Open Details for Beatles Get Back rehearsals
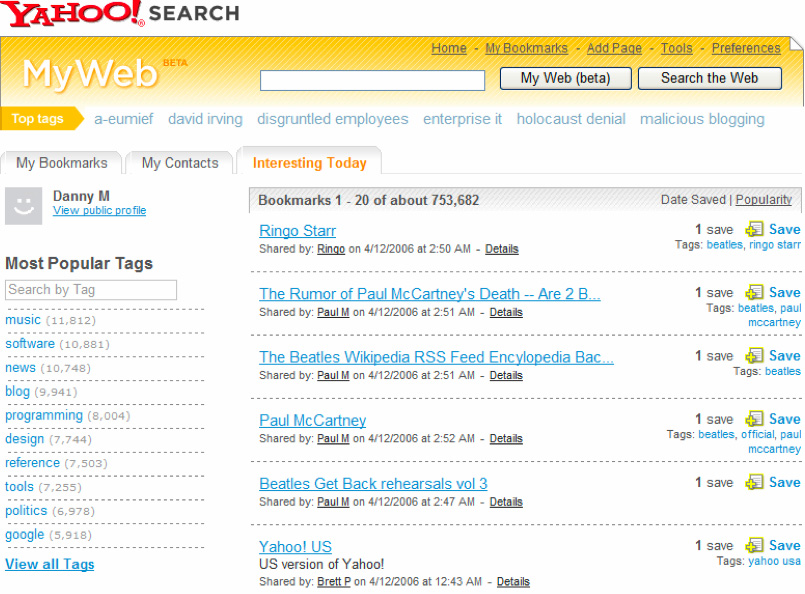 (x=506, y=502)
